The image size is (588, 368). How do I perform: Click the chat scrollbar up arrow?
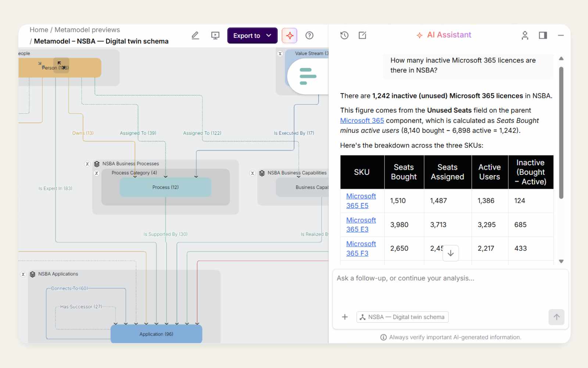pos(561,59)
